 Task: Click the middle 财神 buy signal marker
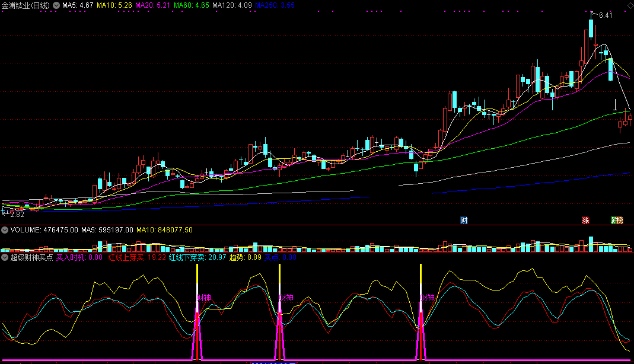click(286, 298)
